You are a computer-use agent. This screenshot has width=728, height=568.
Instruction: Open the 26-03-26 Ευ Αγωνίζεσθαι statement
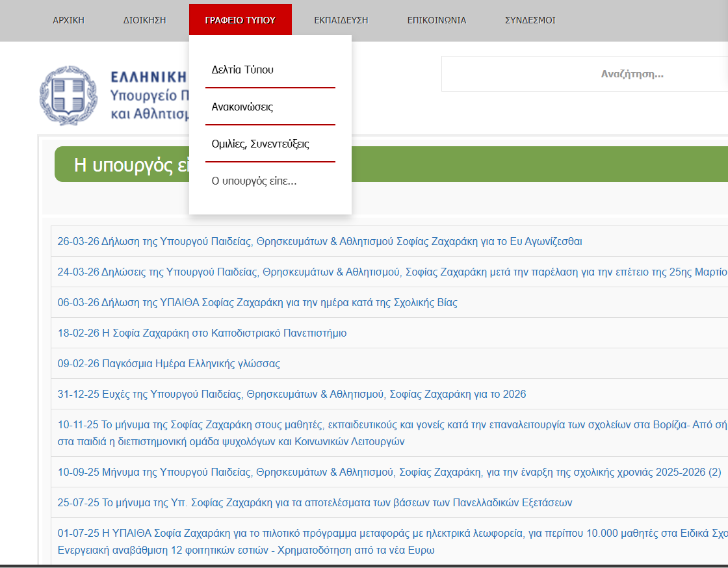point(319,242)
